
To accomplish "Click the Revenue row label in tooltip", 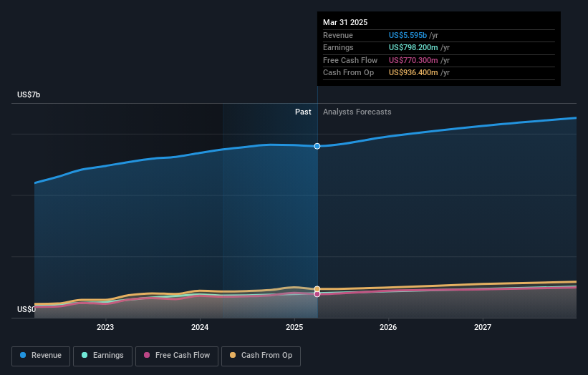I will pos(338,35).
